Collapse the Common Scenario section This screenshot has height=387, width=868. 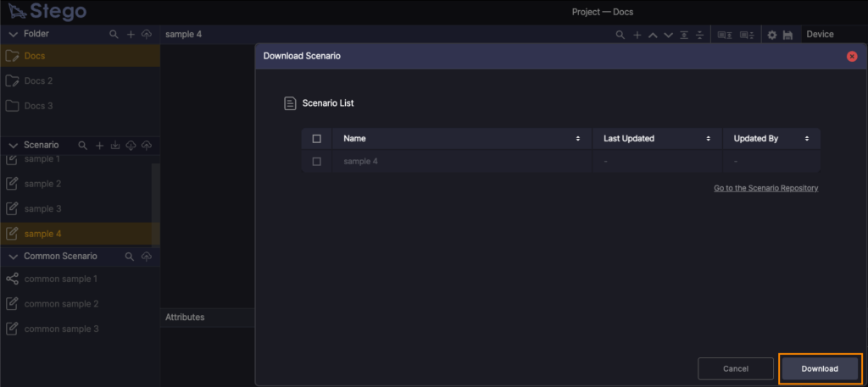coord(13,257)
